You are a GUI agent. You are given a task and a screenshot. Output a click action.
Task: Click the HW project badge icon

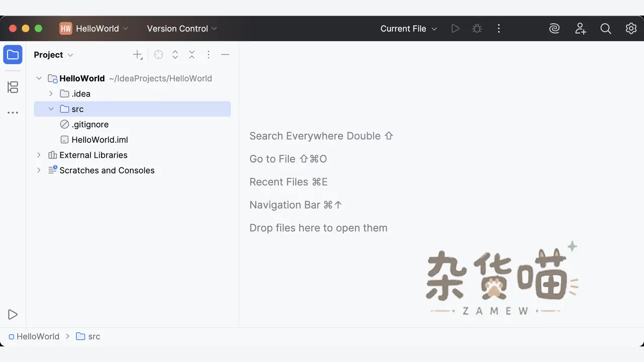click(x=65, y=29)
